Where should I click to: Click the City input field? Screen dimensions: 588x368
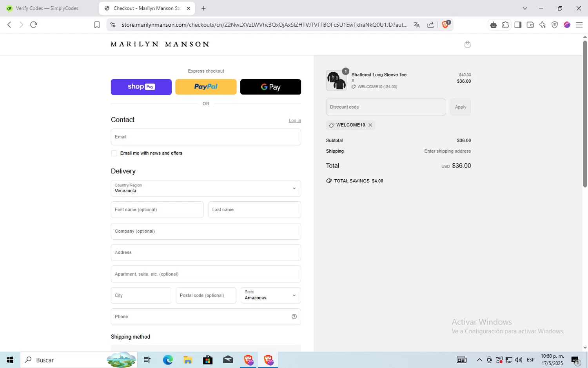pyautogui.click(x=141, y=295)
